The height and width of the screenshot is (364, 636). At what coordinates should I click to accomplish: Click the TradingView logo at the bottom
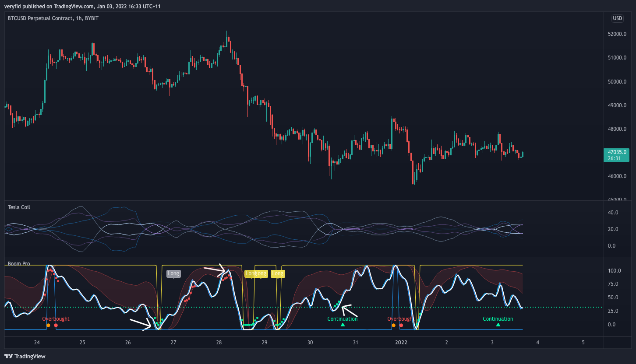(x=25, y=356)
